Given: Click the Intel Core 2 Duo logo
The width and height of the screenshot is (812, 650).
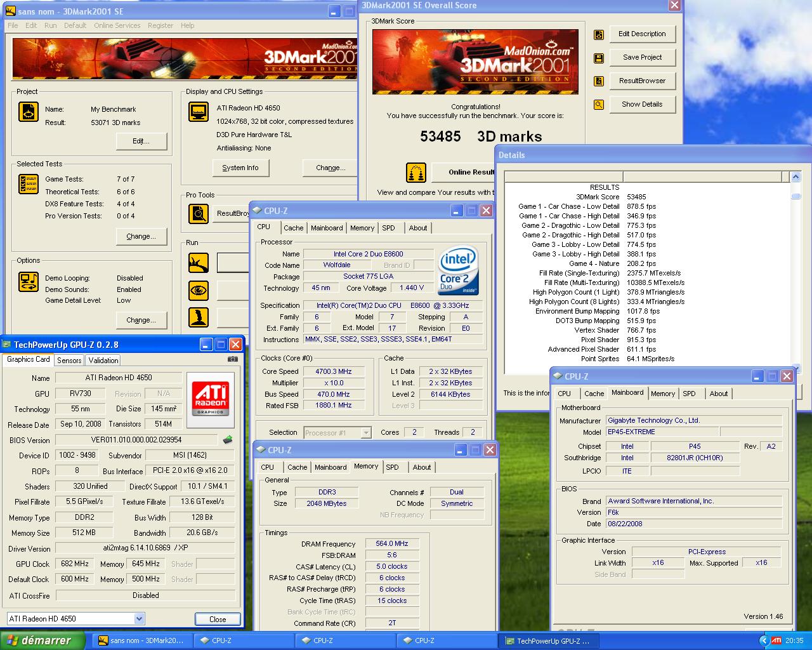Looking at the screenshot, I should click(458, 272).
